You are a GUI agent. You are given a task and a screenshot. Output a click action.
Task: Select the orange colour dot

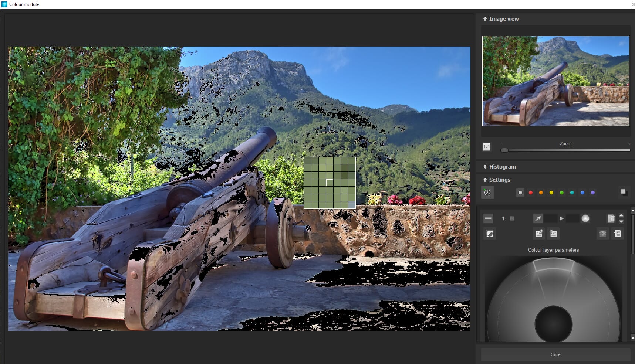541,193
